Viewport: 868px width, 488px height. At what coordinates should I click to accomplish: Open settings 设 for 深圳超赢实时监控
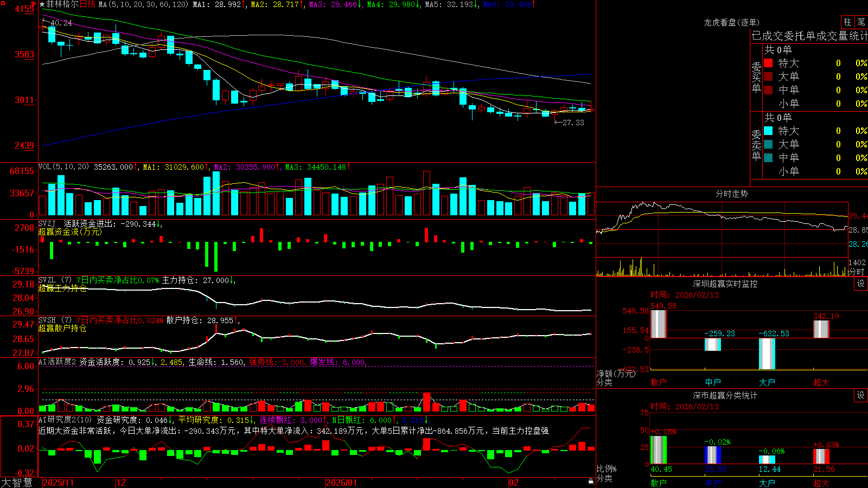(861, 284)
